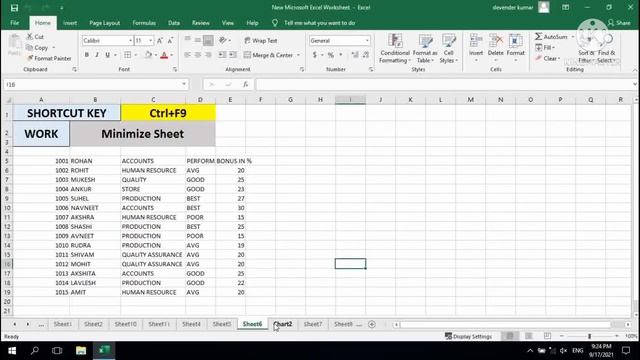Image resolution: width=640 pixels, height=360 pixels.
Task: Open Format as Table gallery
Action: click(425, 49)
